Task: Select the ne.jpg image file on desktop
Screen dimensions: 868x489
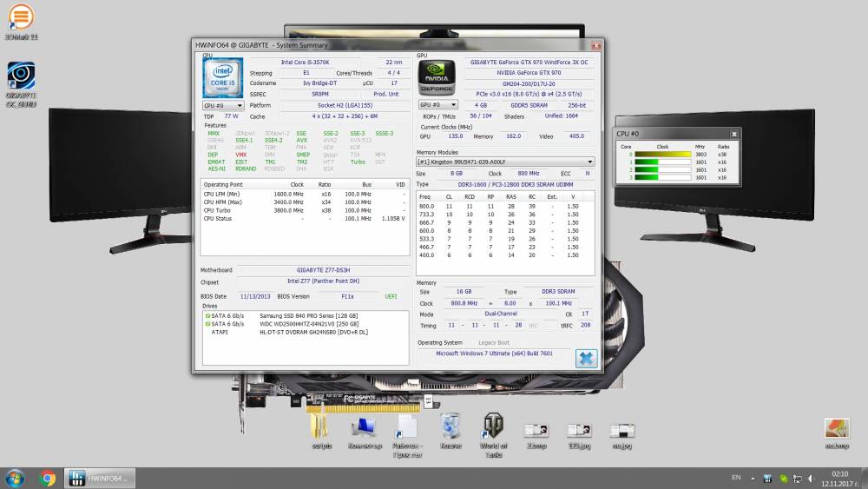Action: (x=622, y=436)
